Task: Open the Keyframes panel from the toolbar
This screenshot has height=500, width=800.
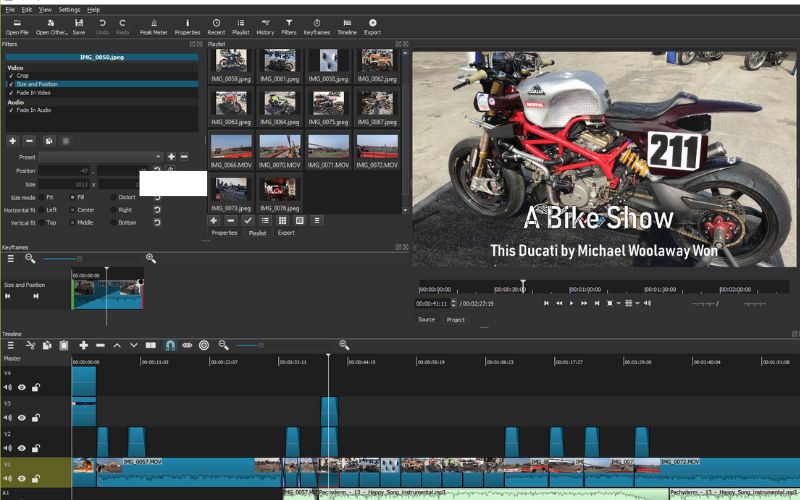Action: [317, 27]
